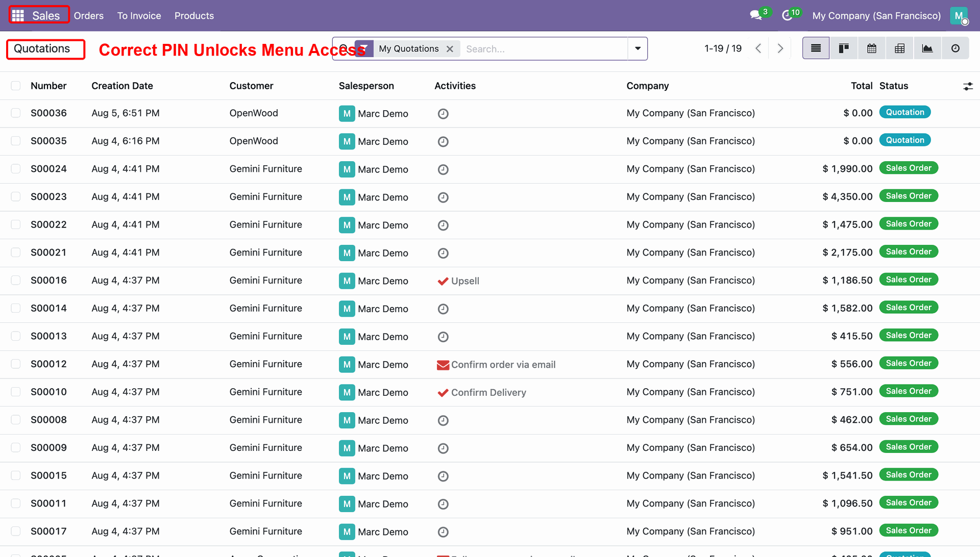
Task: Open the email activity icon on S00012
Action: [443, 365]
